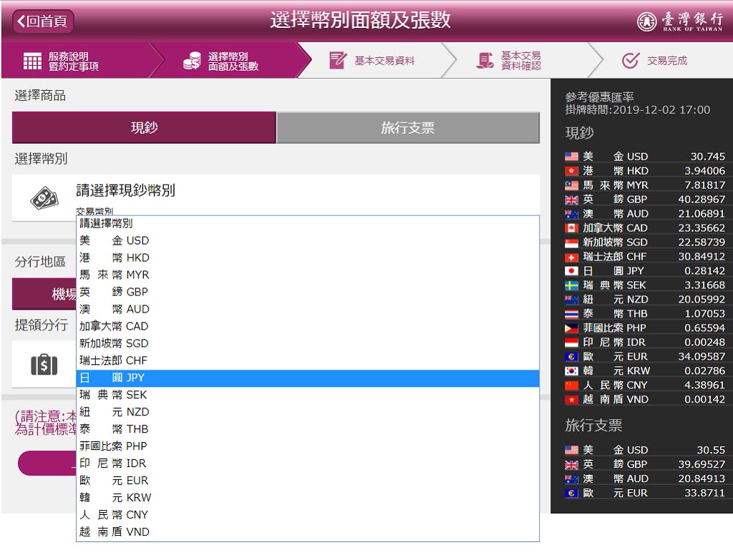This screenshot has height=560, width=733.
Task: Click Thailand flag in rate list
Action: (571, 314)
